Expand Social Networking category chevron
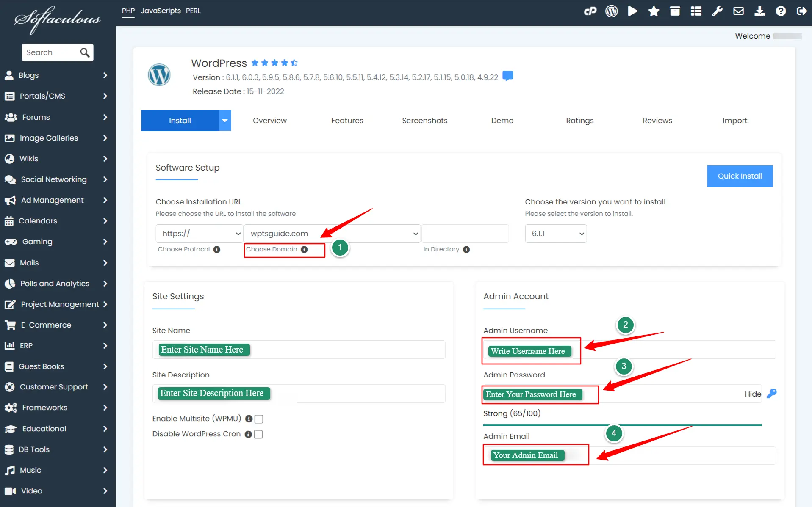 105,179
